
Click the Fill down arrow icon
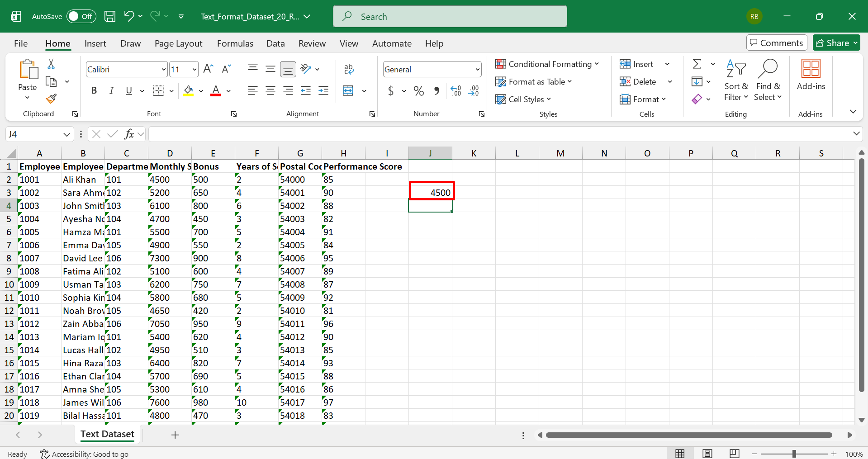(x=697, y=81)
